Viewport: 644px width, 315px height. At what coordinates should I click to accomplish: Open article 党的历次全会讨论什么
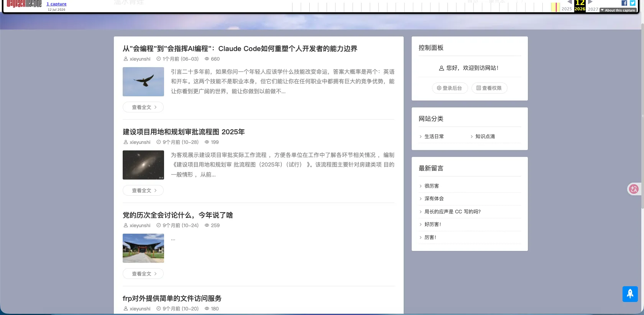178,215
